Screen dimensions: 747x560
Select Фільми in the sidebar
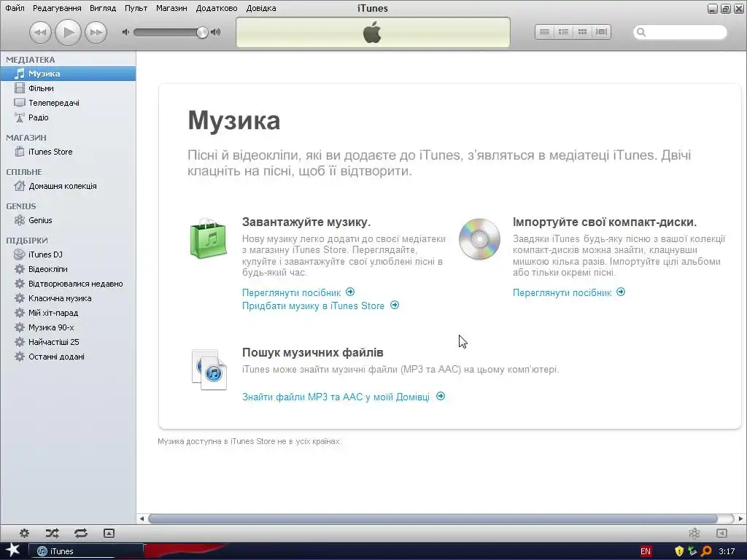(x=68, y=88)
